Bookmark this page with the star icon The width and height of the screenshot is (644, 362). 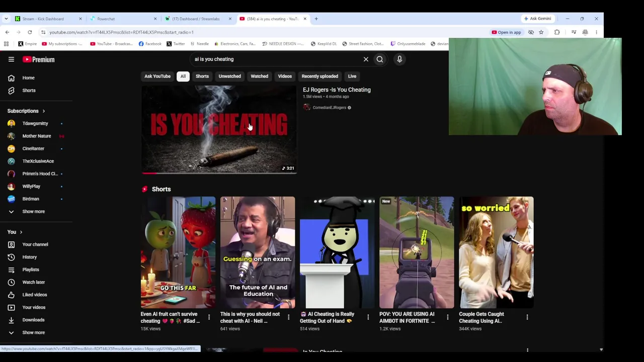(x=541, y=32)
